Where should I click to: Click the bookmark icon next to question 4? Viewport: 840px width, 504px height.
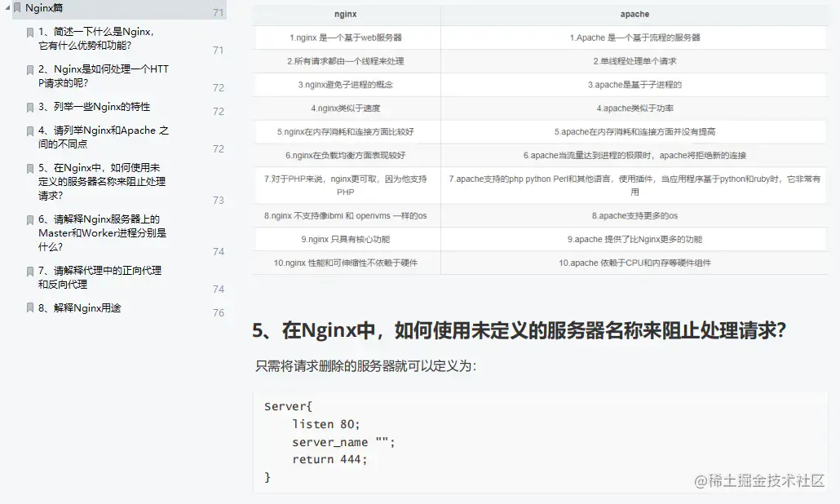coord(30,130)
